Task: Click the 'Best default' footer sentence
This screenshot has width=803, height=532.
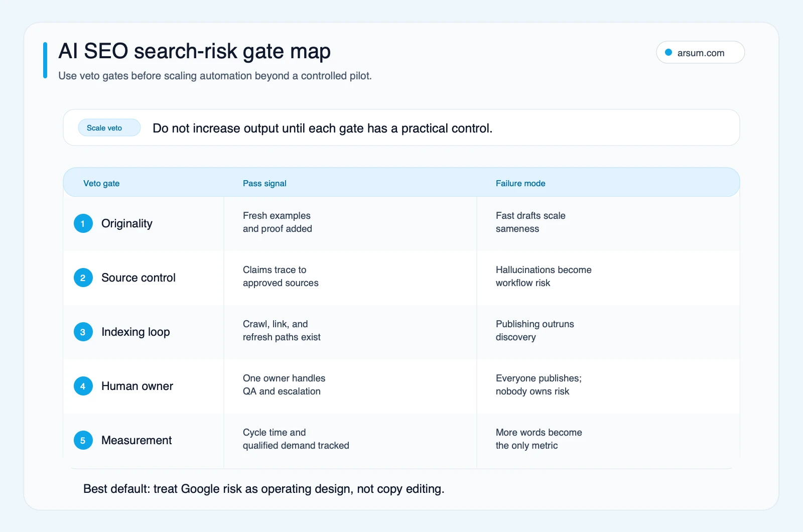Action: pos(264,489)
